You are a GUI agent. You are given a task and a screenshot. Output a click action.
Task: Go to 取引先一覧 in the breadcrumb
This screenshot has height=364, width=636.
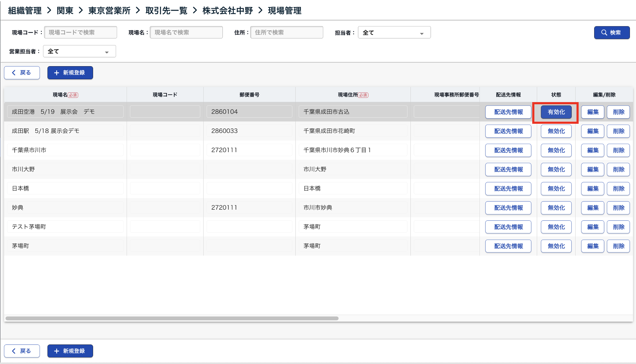[166, 11]
